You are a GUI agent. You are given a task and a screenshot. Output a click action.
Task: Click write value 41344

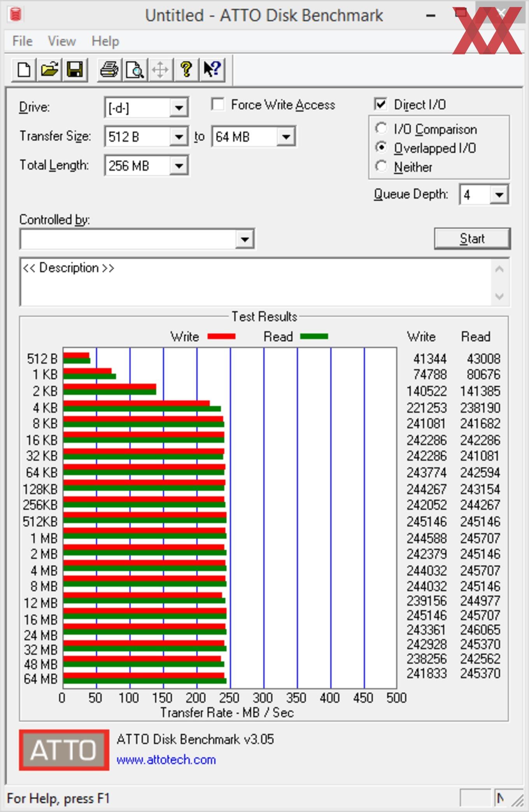[x=430, y=358]
